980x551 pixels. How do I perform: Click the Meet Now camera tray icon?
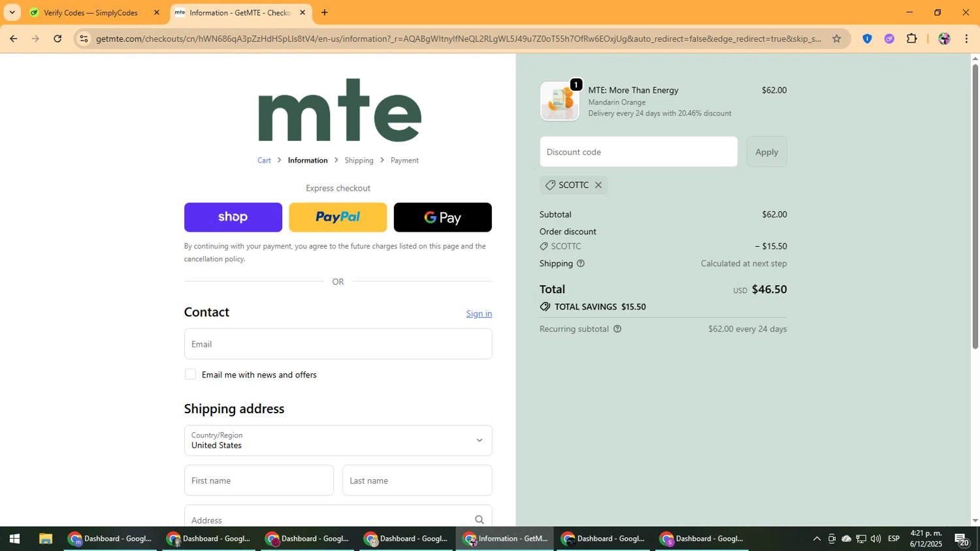(832, 539)
